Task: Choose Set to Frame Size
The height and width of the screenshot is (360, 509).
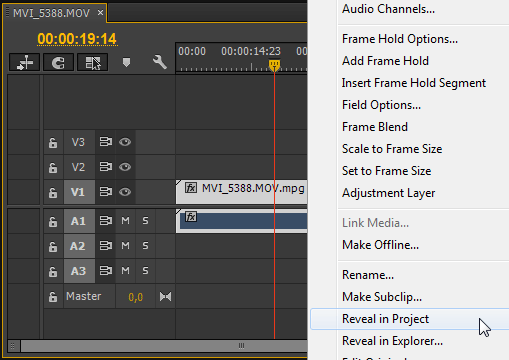Action: tap(387, 171)
